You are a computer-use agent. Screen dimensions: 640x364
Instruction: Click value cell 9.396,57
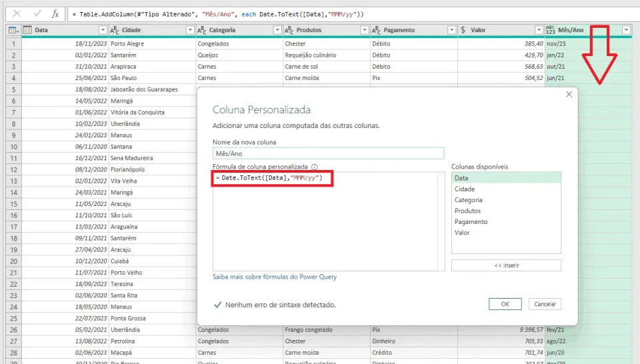point(501,330)
